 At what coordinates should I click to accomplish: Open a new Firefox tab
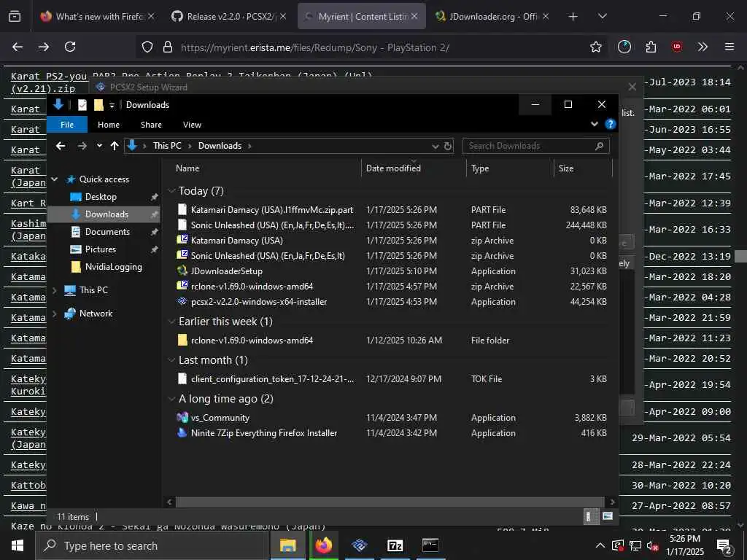click(x=573, y=17)
